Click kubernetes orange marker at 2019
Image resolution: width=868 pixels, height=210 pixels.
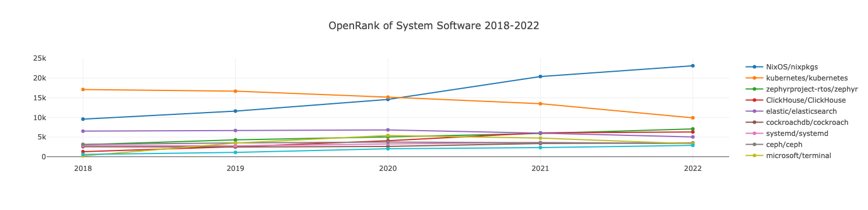tap(235, 91)
